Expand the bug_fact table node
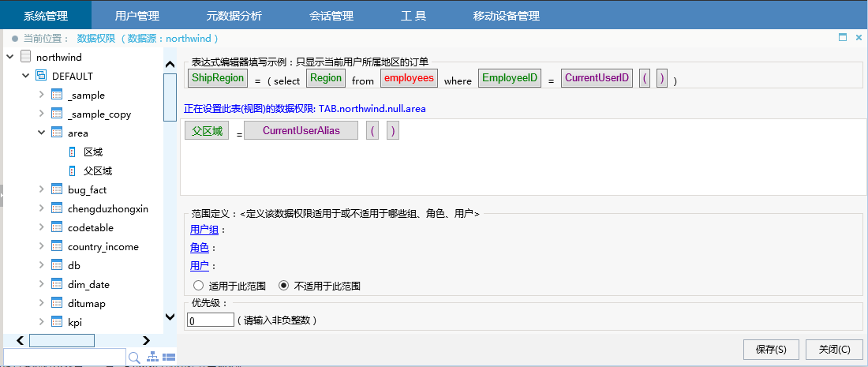Image resolution: width=868 pixels, height=367 pixels. tap(41, 190)
